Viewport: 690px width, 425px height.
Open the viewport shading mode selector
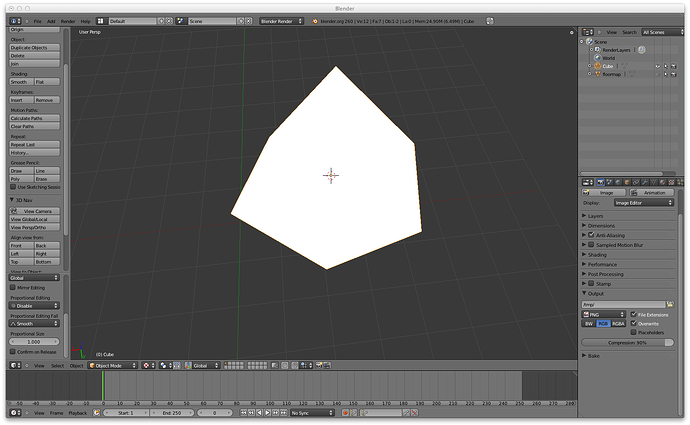click(x=147, y=366)
